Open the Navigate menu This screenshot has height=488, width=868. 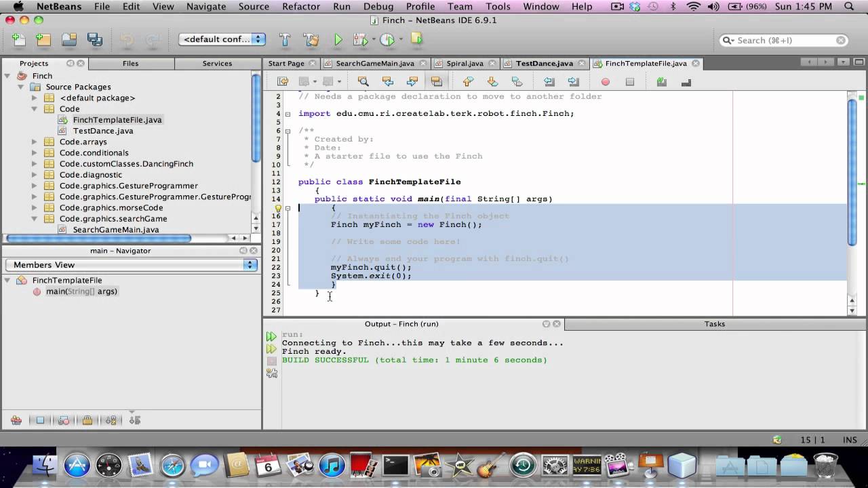(206, 7)
